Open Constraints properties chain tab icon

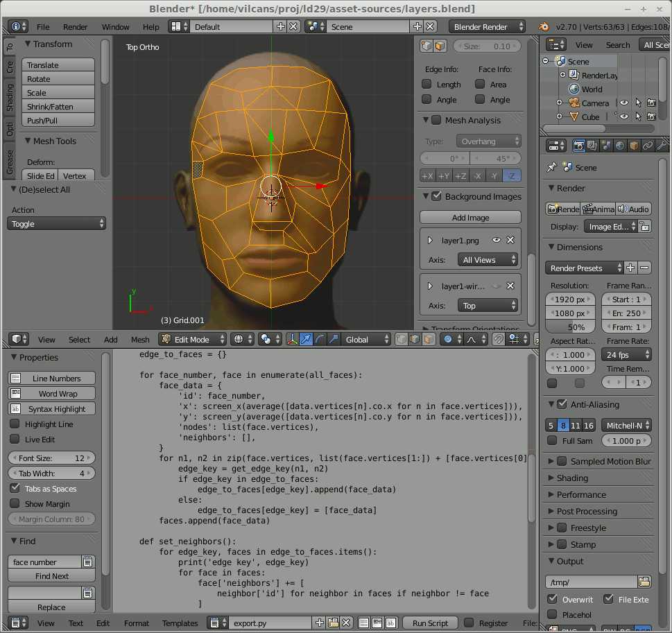(648, 146)
